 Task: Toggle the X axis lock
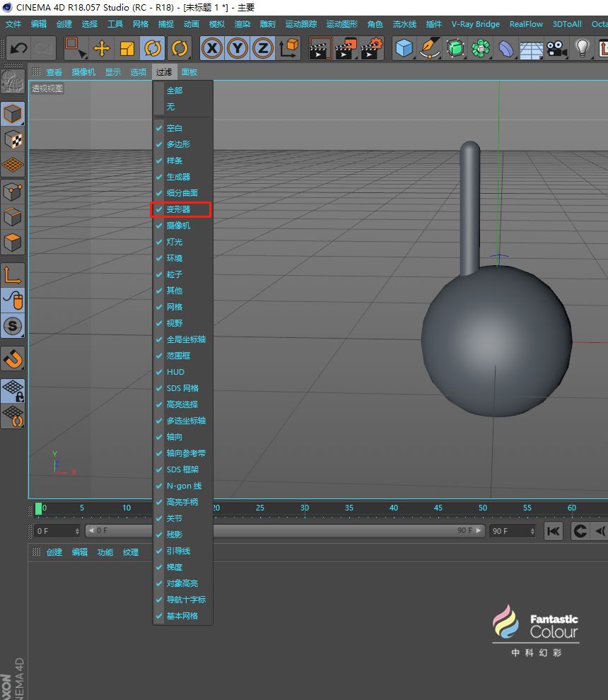[212, 48]
